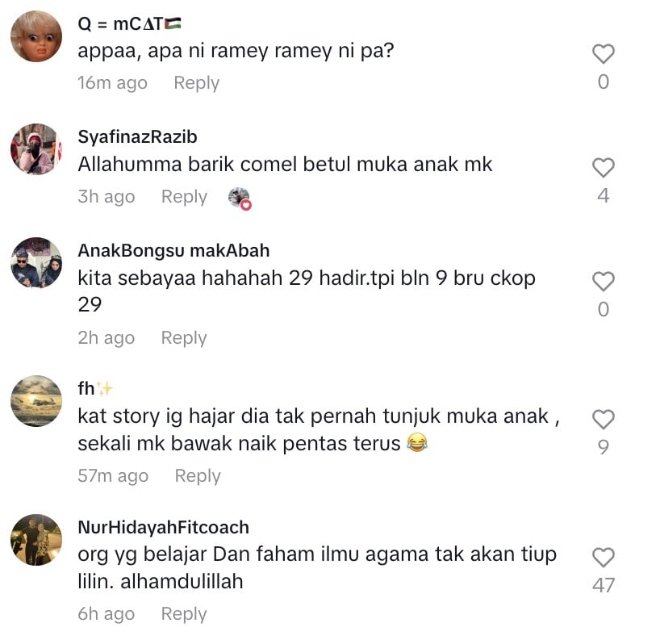Open the SyafinazRazib username link
The height and width of the screenshot is (644, 660).
137,137
